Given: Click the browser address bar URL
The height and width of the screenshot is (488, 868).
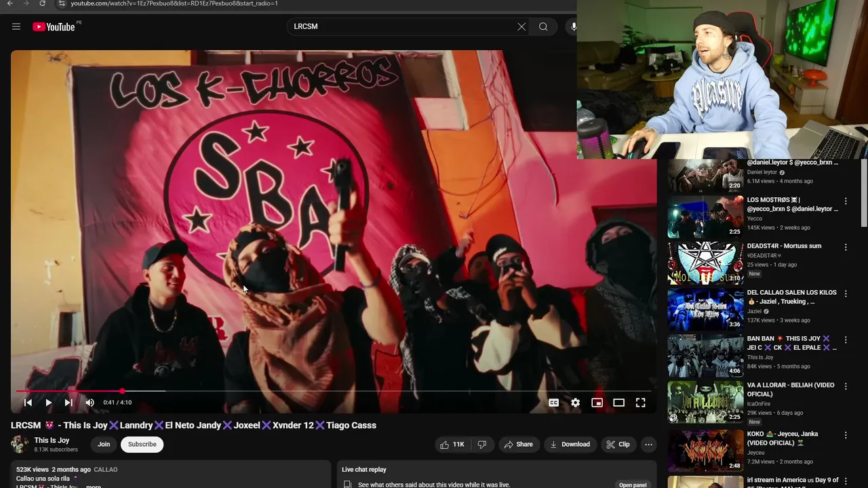Looking at the screenshot, I should 174,3.
